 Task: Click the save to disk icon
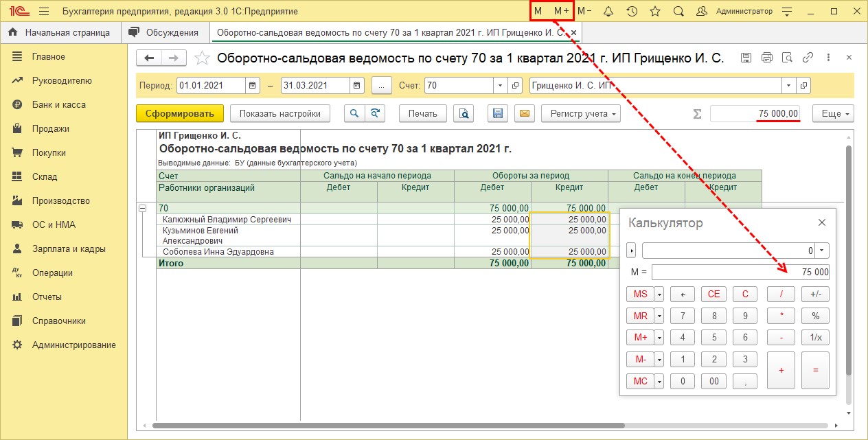click(x=499, y=114)
